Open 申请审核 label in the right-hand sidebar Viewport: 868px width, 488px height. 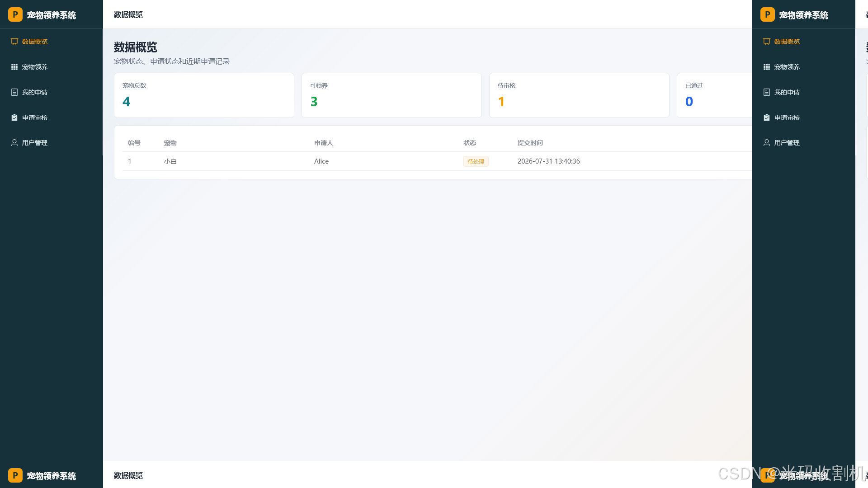(x=787, y=117)
